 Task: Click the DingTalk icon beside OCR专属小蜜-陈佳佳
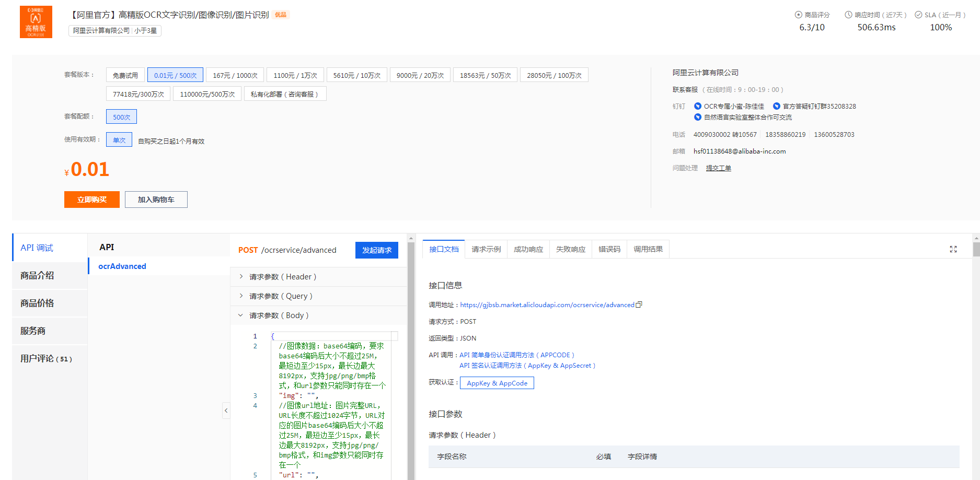point(698,106)
